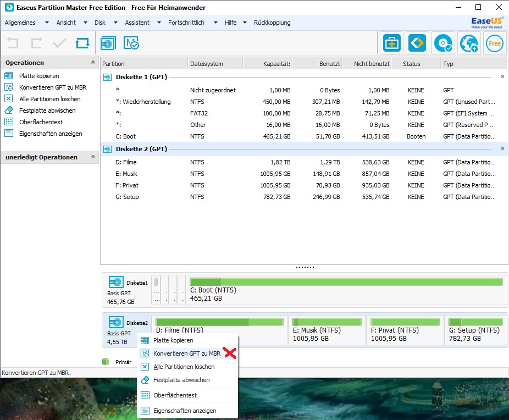Viewport: 509px width, 420px height.
Task: Click Festplatte abwischen eraser sidebar icon
Action: [x=9, y=110]
